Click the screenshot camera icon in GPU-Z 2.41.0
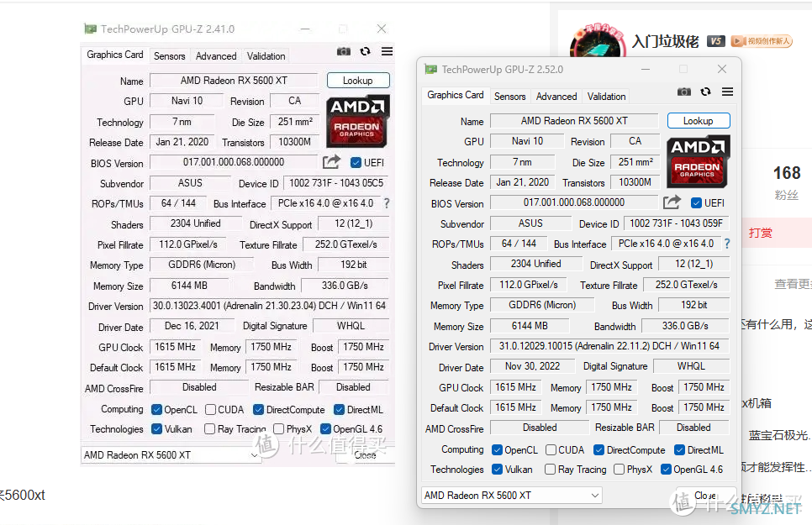 click(343, 51)
